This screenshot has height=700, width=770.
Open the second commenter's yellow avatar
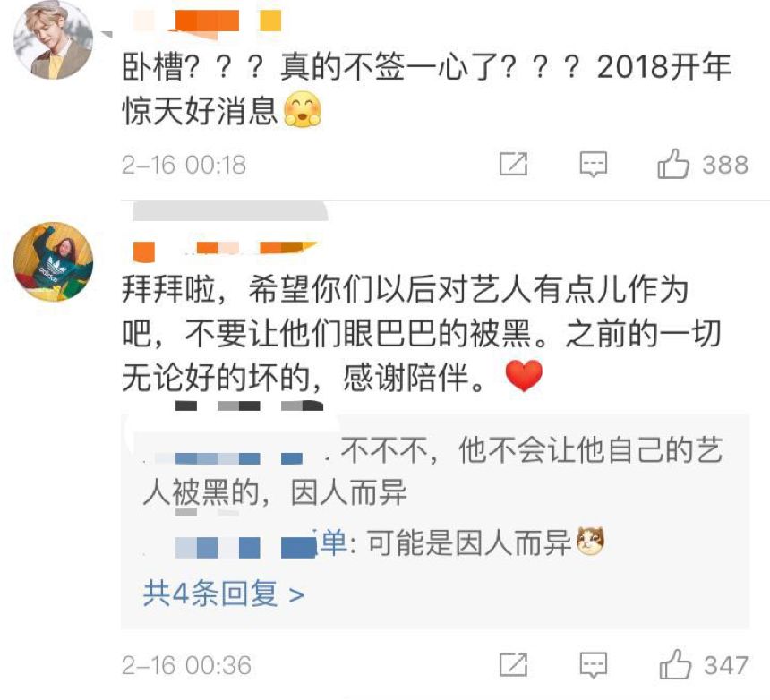click(x=53, y=261)
